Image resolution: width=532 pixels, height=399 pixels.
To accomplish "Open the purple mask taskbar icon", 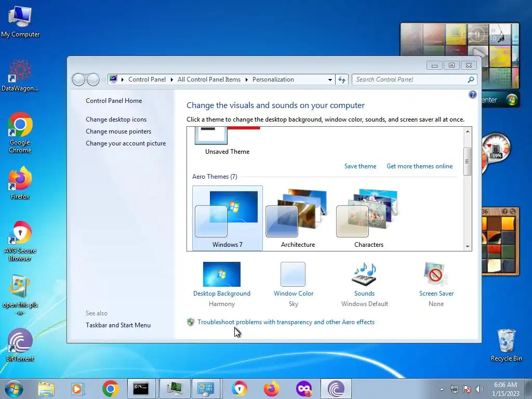I will (x=303, y=389).
